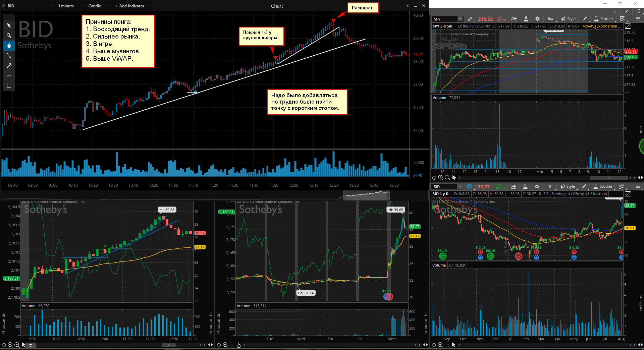Open SPY chart settings gear
644x350 pixels.
(x=538, y=19)
